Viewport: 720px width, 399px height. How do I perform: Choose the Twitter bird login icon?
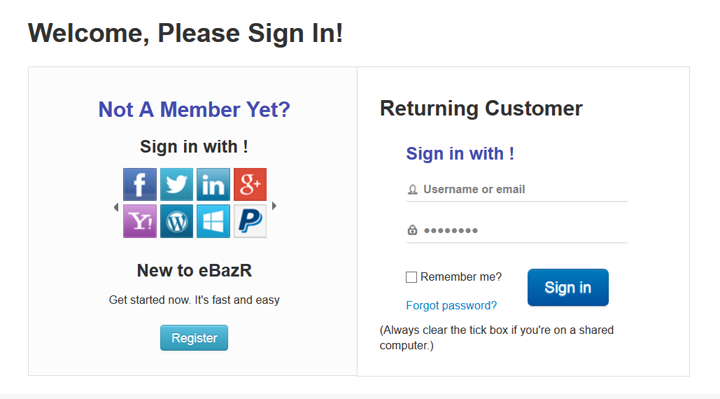click(x=176, y=185)
